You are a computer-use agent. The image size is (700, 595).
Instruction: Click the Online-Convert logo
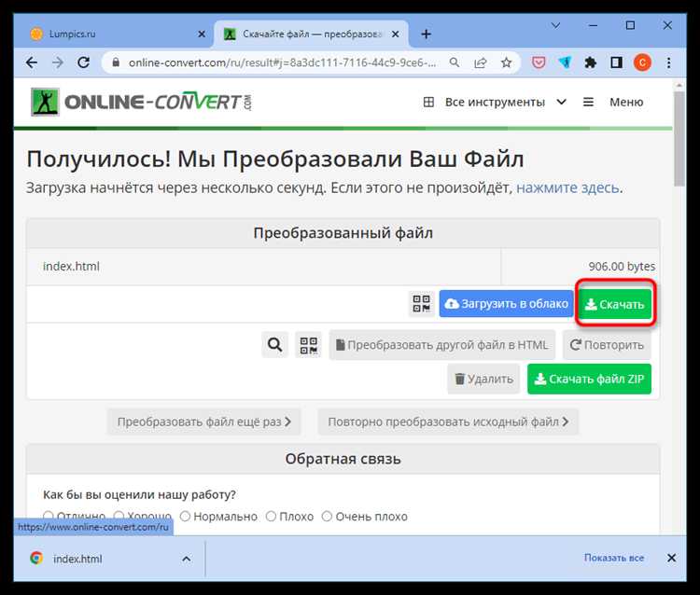click(142, 102)
